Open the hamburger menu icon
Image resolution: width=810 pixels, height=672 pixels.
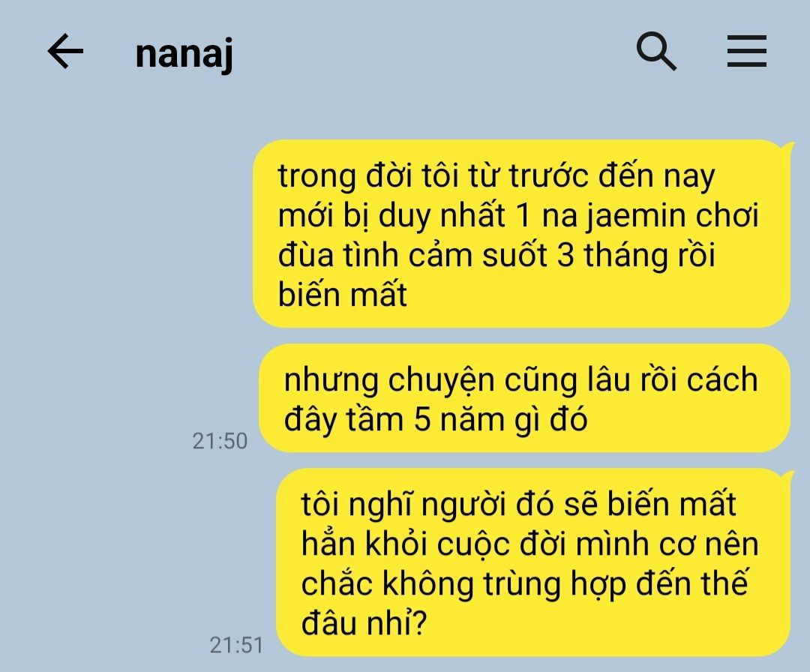[746, 51]
